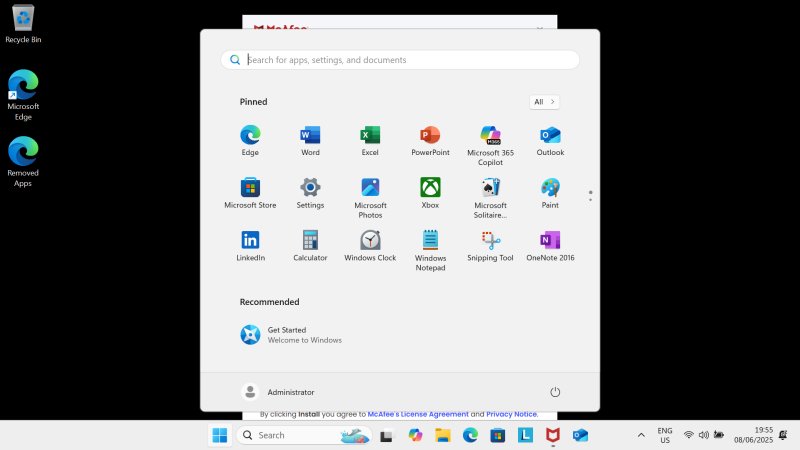Open the blue L app on taskbar
Image resolution: width=800 pixels, height=450 pixels.
click(x=525, y=435)
